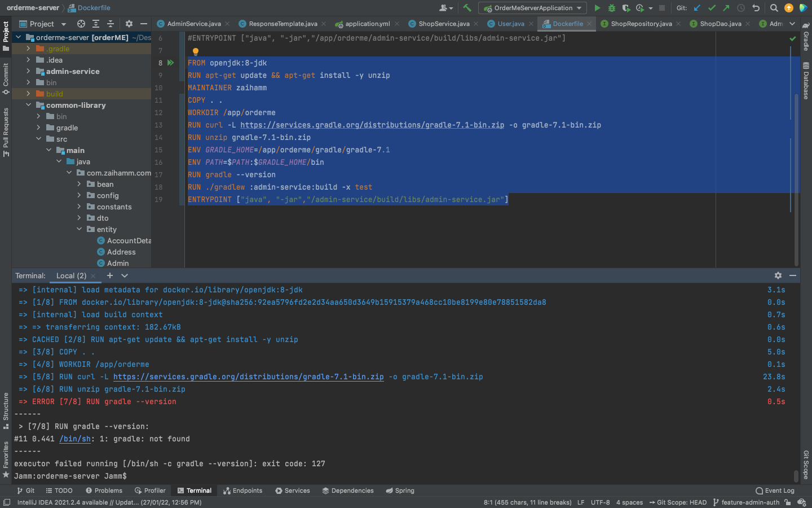Run with Coverage shield icon
812x508 pixels.
point(626,8)
